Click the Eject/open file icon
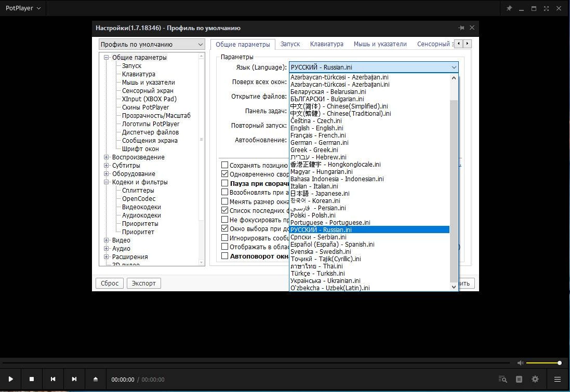This screenshot has width=570, height=392. click(x=96, y=379)
